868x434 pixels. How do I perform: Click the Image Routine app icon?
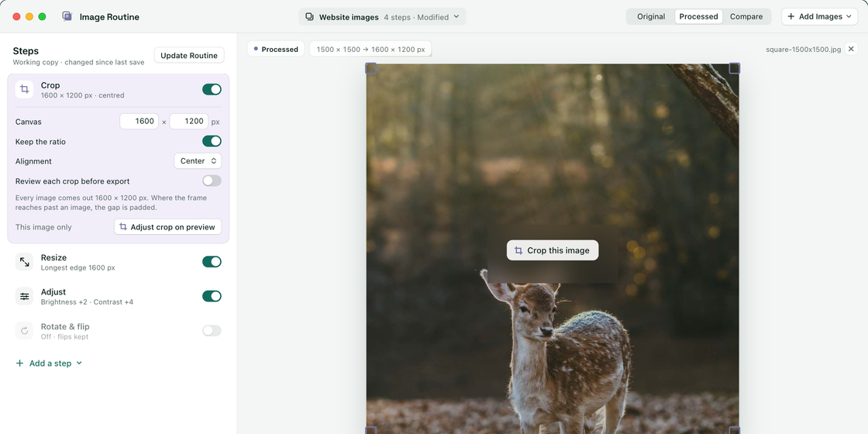[x=67, y=16]
